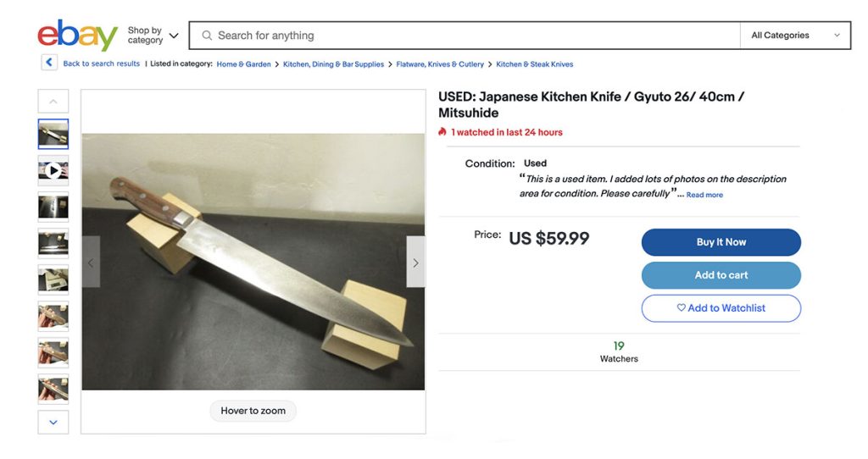Click Back to search results link

pos(101,64)
